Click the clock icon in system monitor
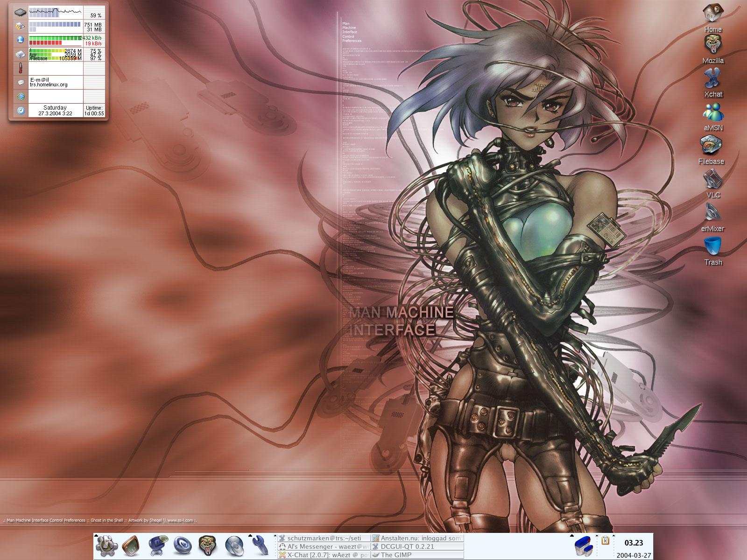Viewport: 747px width, 560px height. pos(21,111)
